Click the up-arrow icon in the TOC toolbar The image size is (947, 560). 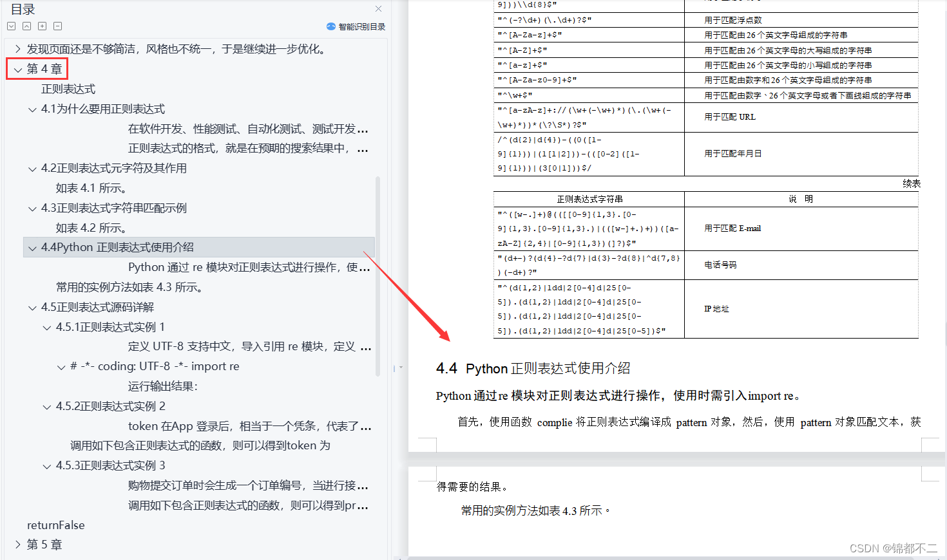point(26,26)
